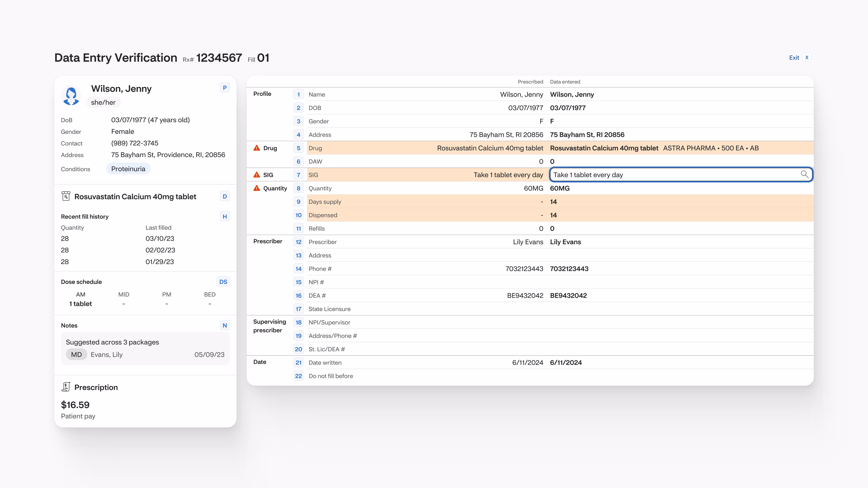Click the D shortcut badge beside drug name
Image resolution: width=868 pixels, height=488 pixels.
point(224,196)
